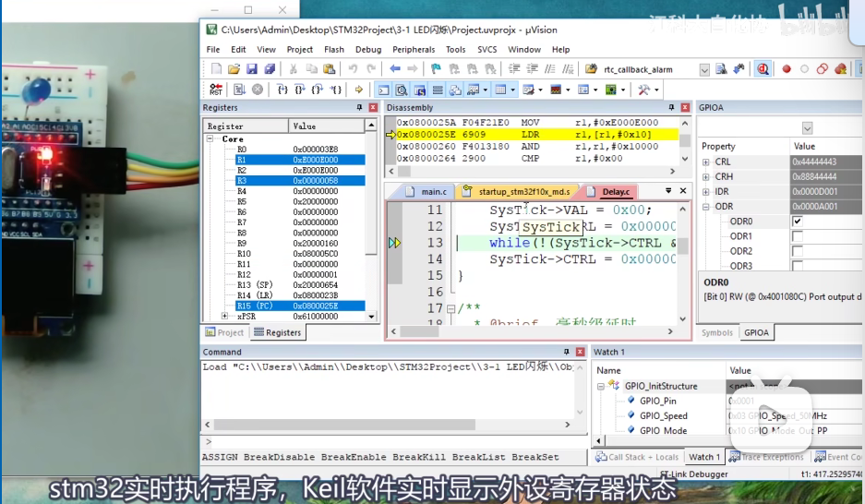This screenshot has width=865, height=504.
Task: Reset CPU with RST icon
Action: [216, 90]
